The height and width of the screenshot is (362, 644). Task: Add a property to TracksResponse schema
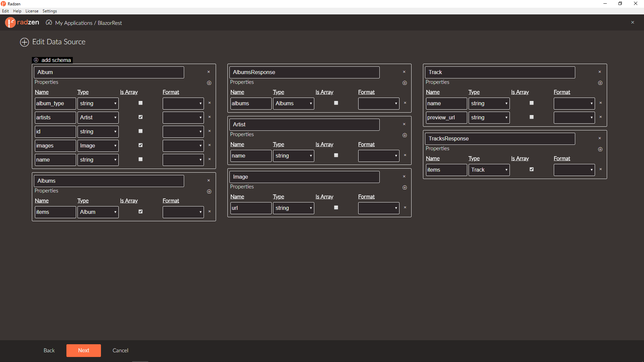click(x=600, y=149)
